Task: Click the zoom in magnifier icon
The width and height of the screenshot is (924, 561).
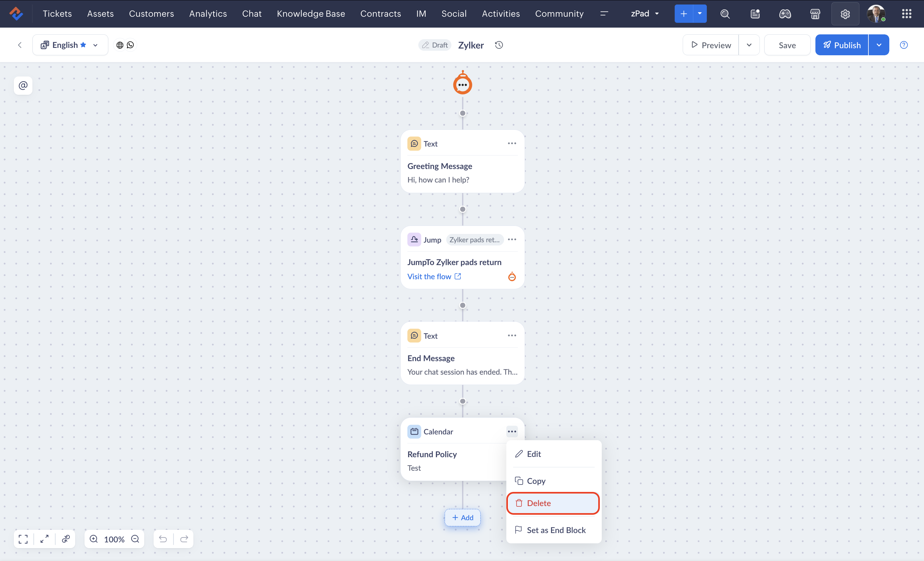Action: click(x=94, y=539)
